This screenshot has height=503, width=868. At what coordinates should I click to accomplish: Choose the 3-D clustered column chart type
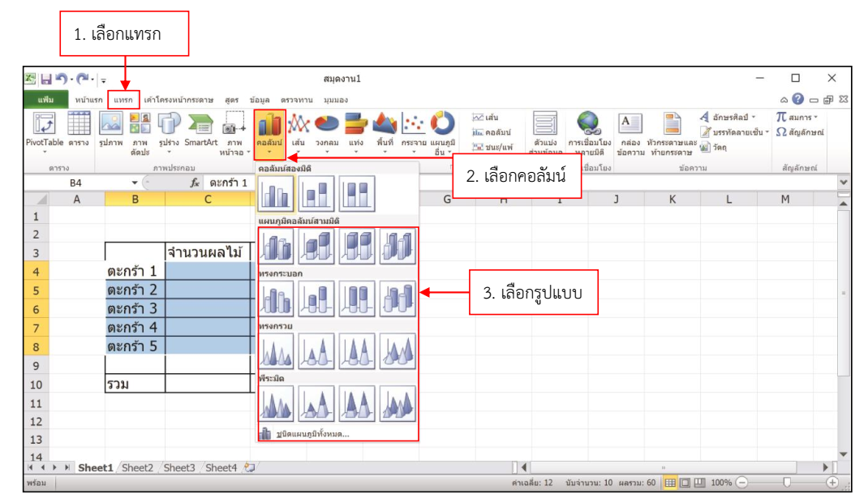277,246
